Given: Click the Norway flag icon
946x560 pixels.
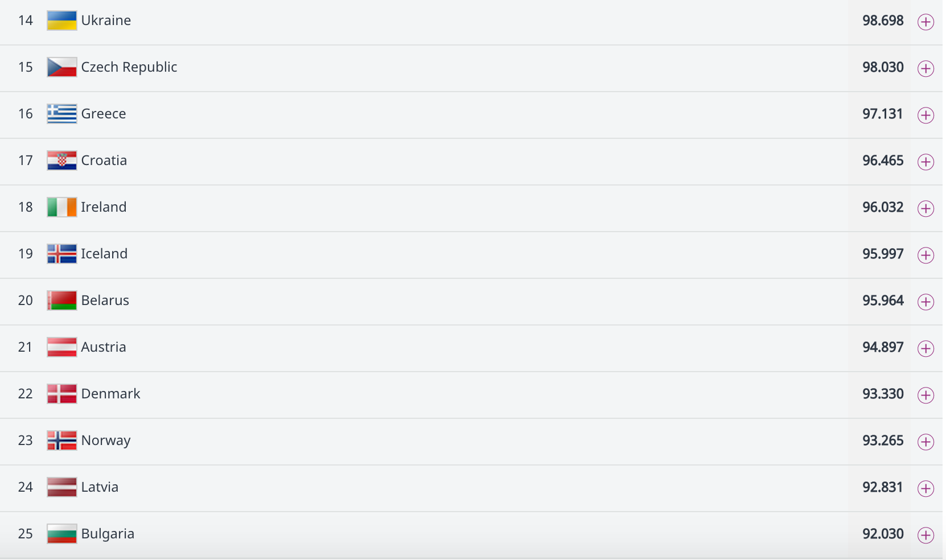Looking at the screenshot, I should tap(62, 440).
